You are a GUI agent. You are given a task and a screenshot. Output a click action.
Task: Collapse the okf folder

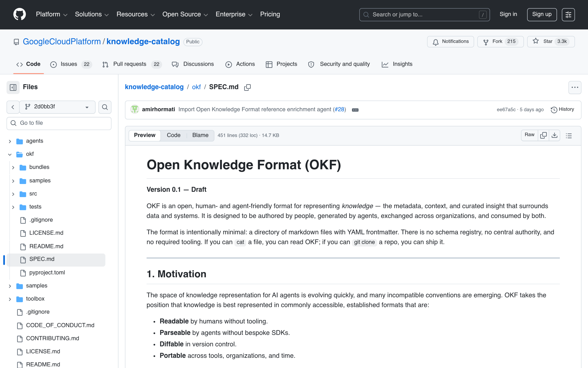[10, 154]
